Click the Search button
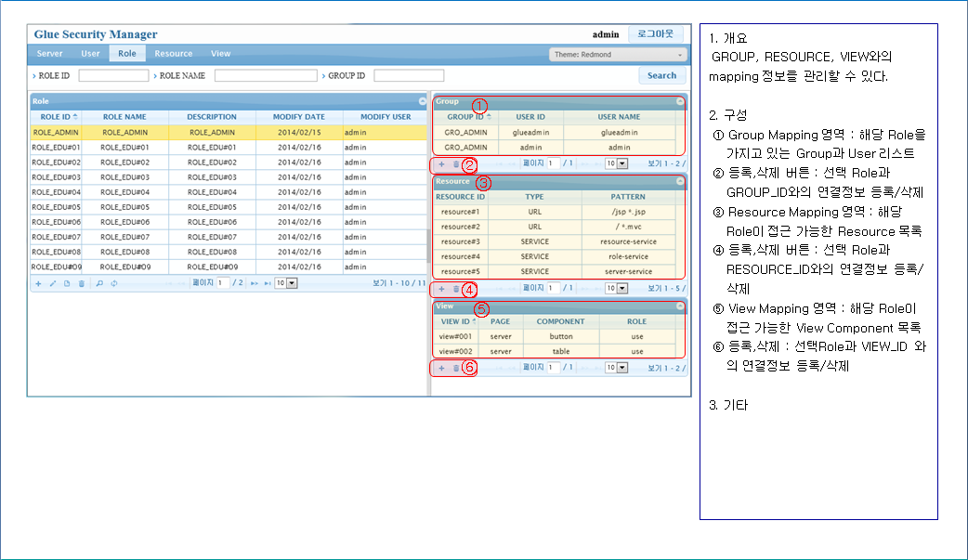Screen dimensions: 968x560 pyautogui.click(x=661, y=75)
